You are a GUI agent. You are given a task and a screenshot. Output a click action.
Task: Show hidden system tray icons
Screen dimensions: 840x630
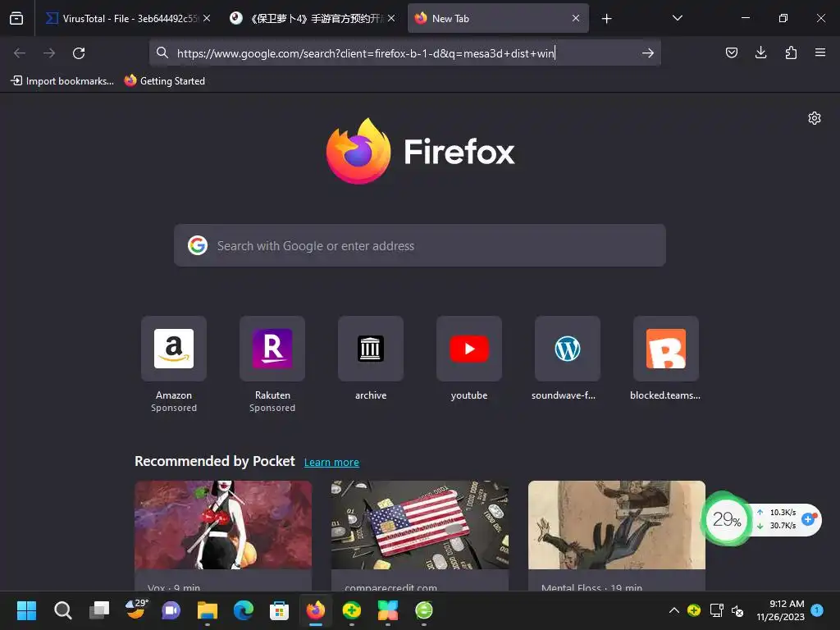coord(674,610)
